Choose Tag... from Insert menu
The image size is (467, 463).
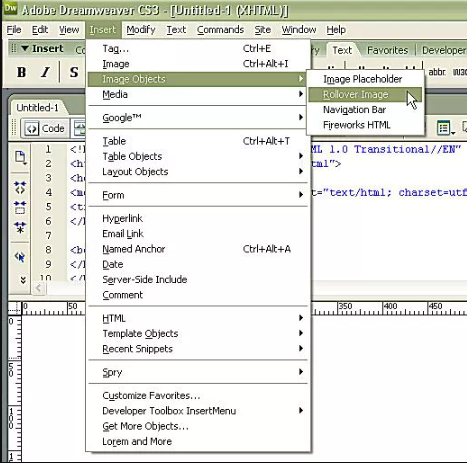click(197, 49)
